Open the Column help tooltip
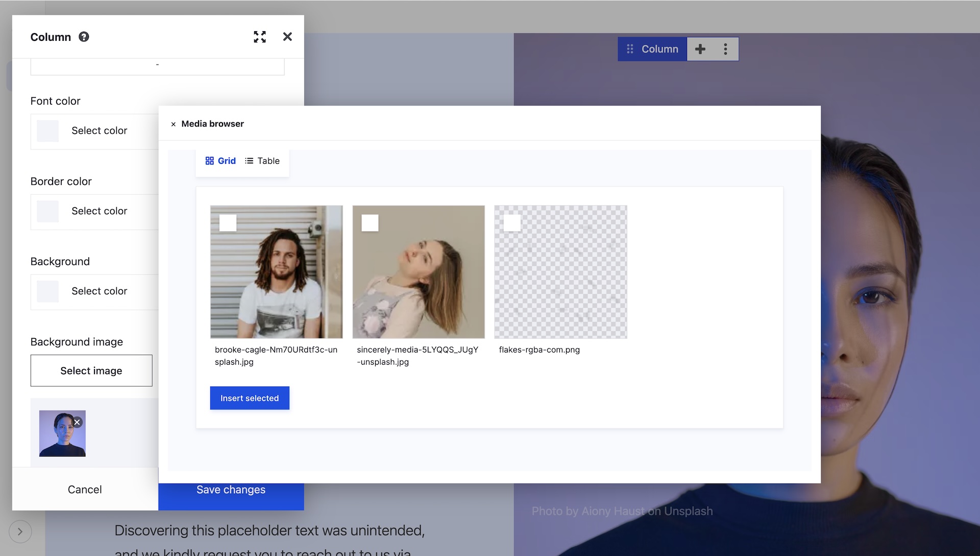This screenshot has height=556, width=980. (83, 37)
